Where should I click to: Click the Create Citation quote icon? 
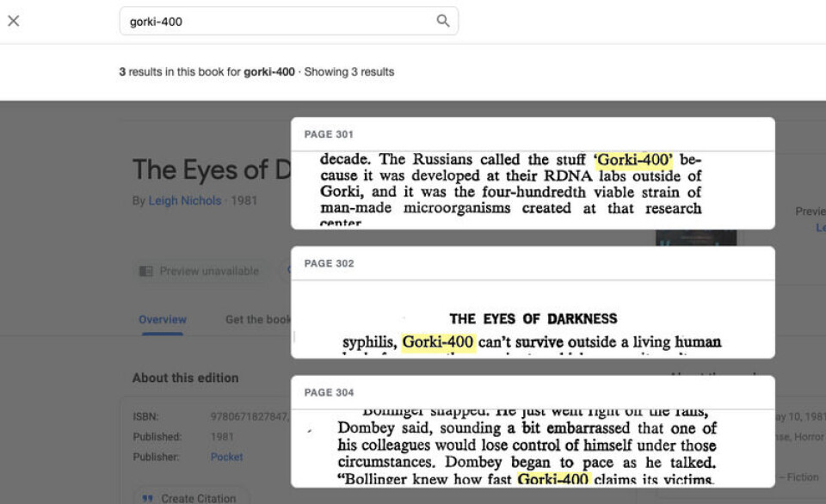coord(146,498)
